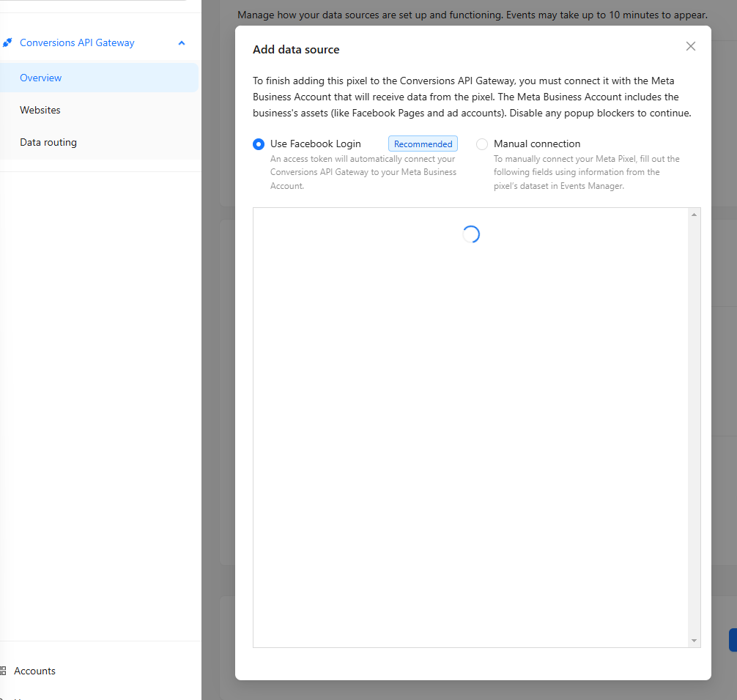This screenshot has height=700, width=737.
Task: Select the Use Facebook Login option
Action: [259, 144]
